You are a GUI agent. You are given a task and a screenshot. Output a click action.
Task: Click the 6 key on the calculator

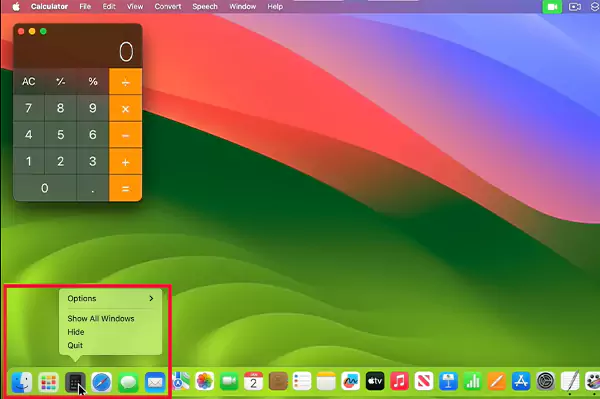93,135
